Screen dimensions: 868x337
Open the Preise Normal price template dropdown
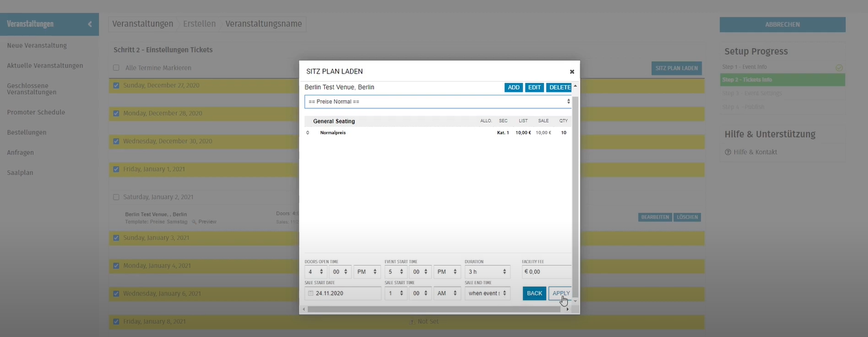coord(437,102)
